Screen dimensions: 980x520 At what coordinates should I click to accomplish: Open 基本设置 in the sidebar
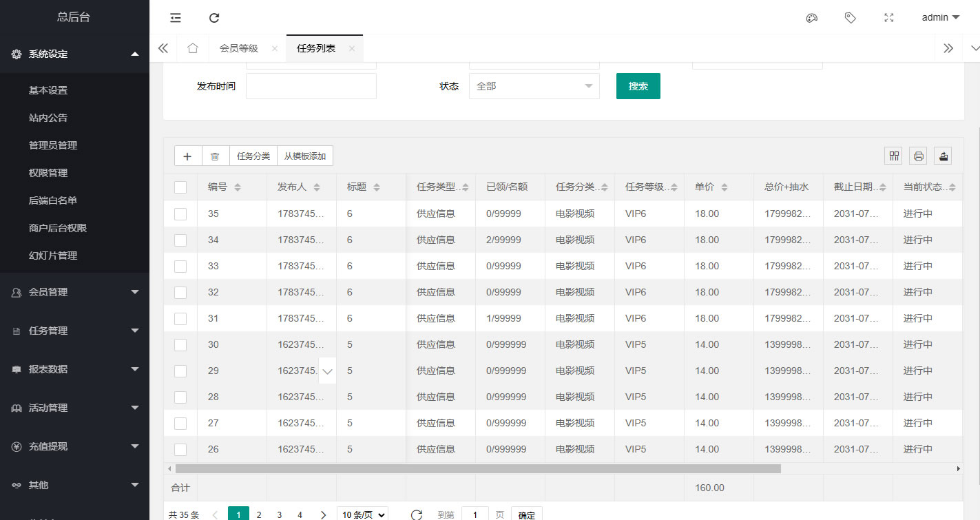click(48, 90)
